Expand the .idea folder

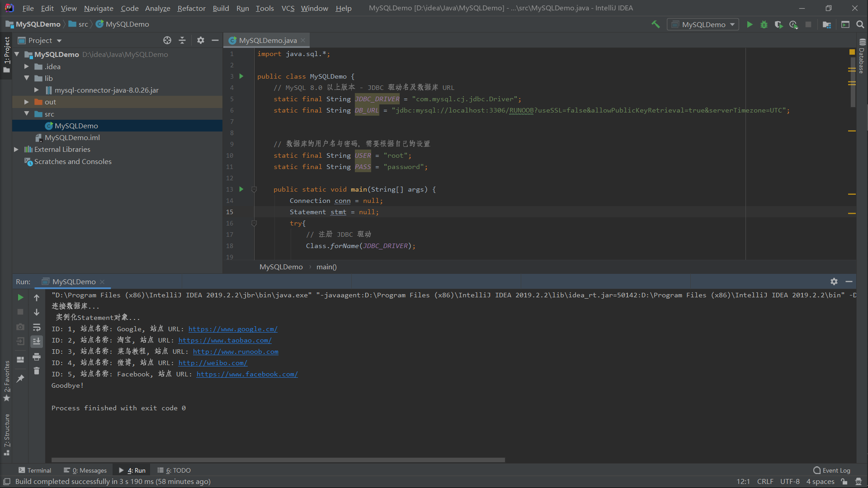[27, 66]
